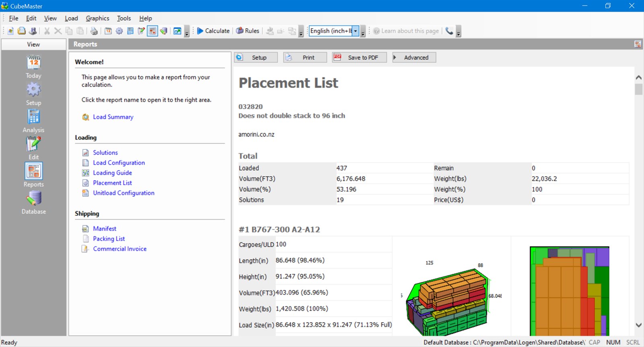644x347 pixels.
Task: Open the Loading Guide report link
Action: pos(112,173)
